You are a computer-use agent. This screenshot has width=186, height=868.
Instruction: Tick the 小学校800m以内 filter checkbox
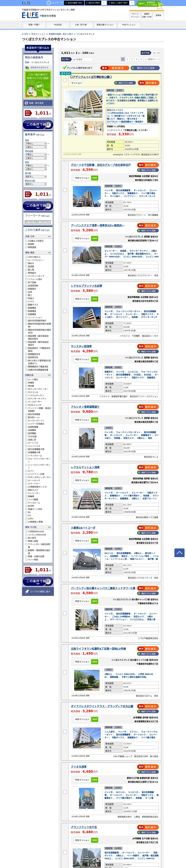[x=26, y=531]
